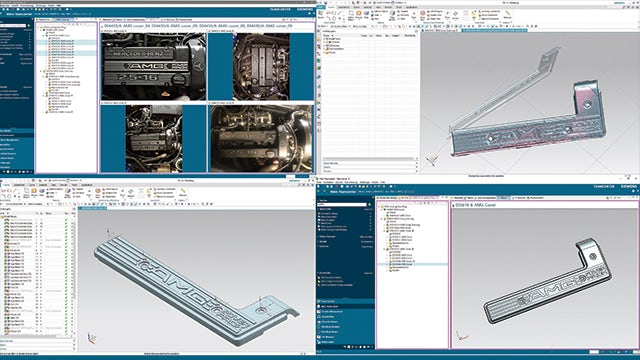Open the engine photo showing the 2.5-16 AMG cover
640x360 pixels.
click(x=154, y=67)
